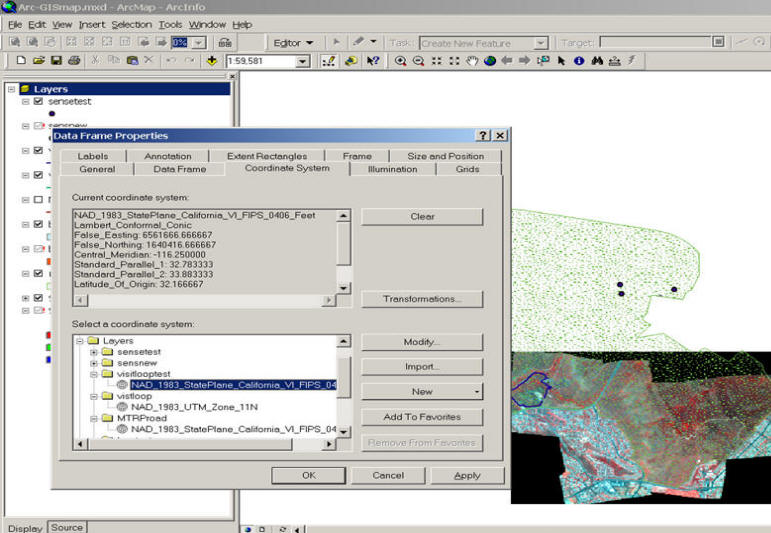Click Fixed Zoom In icon

pyautogui.click(x=436, y=61)
